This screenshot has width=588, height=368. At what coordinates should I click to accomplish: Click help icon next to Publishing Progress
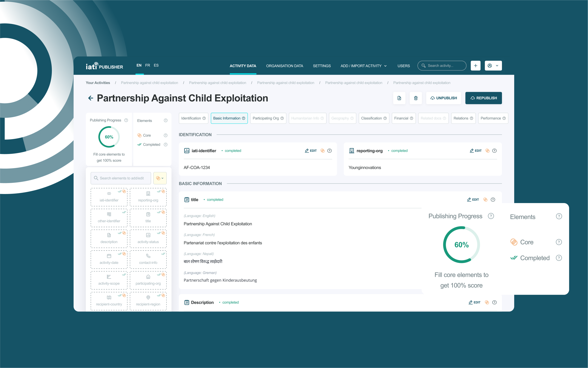pyautogui.click(x=126, y=120)
